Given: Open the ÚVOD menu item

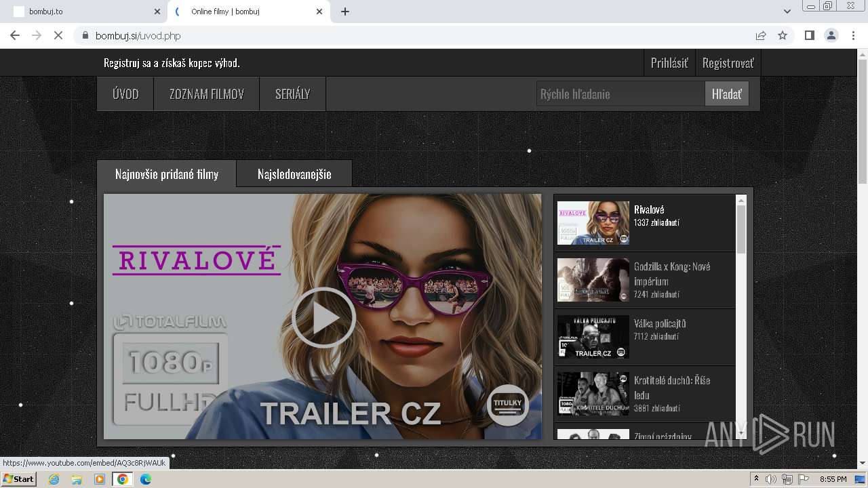Looking at the screenshot, I should pos(125,94).
